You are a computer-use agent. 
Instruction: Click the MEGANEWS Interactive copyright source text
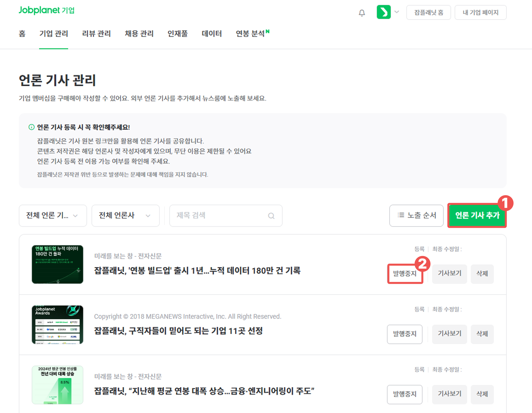188,316
